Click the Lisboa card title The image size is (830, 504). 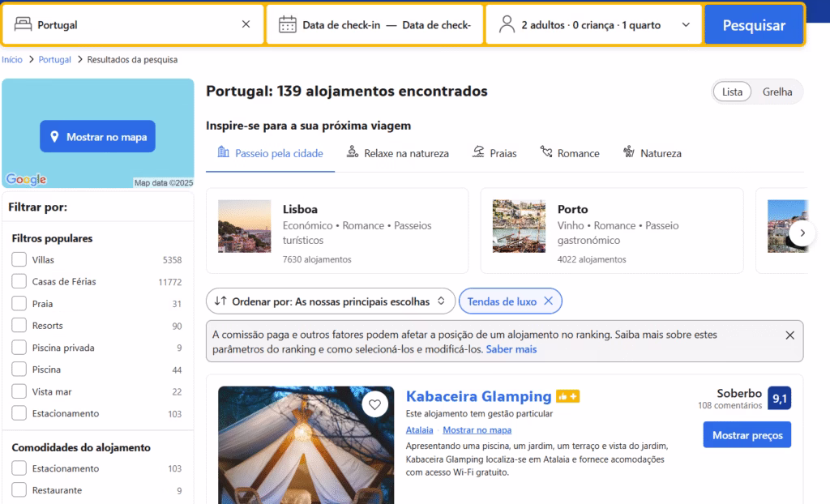(x=300, y=209)
